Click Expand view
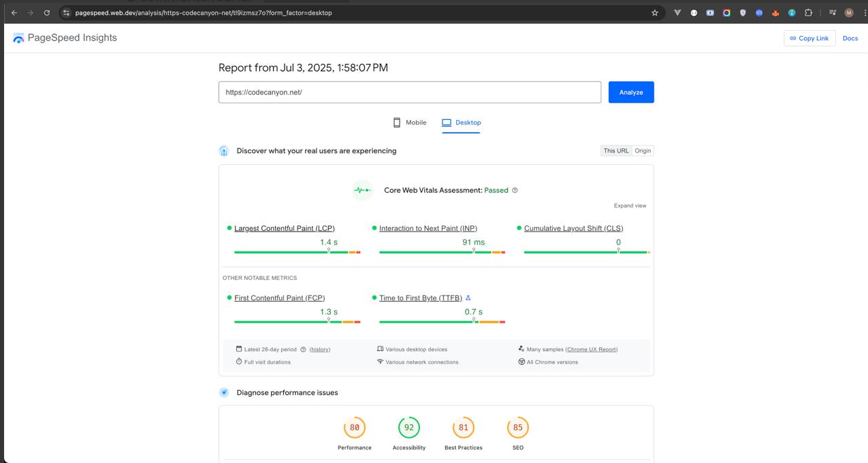The width and height of the screenshot is (868, 463). [630, 206]
